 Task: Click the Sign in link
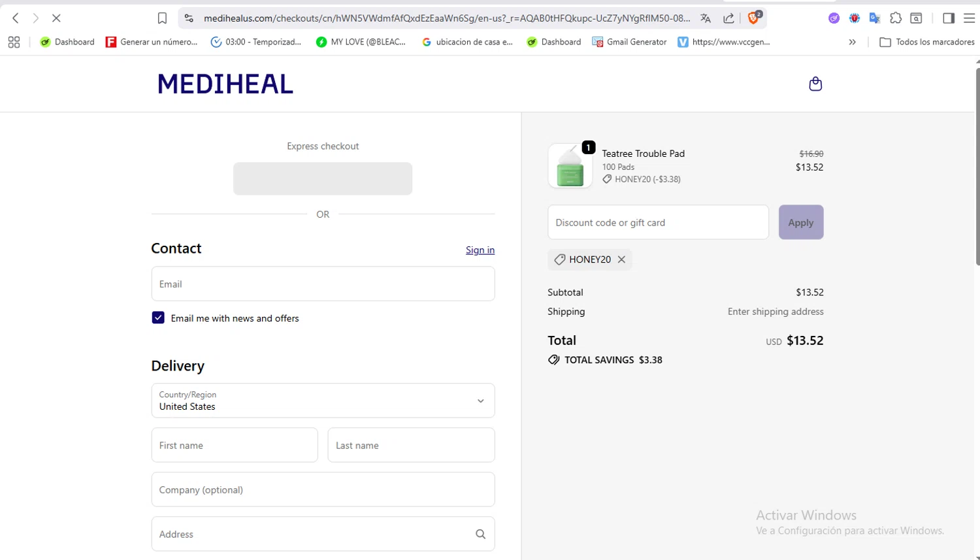(480, 250)
